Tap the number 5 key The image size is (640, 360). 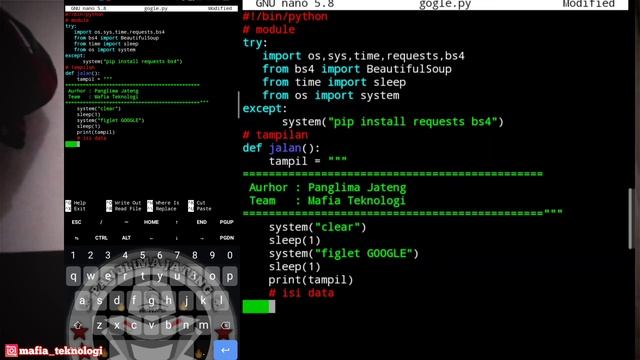point(142,256)
